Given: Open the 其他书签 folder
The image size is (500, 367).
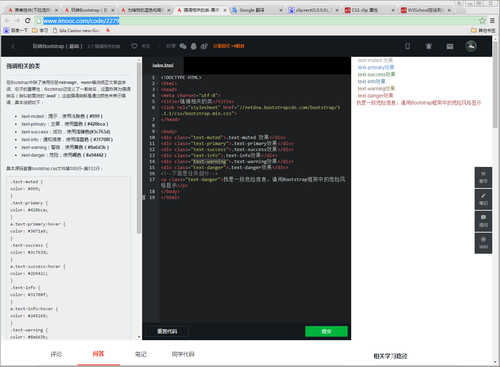Looking at the screenshot, I should [x=483, y=30].
